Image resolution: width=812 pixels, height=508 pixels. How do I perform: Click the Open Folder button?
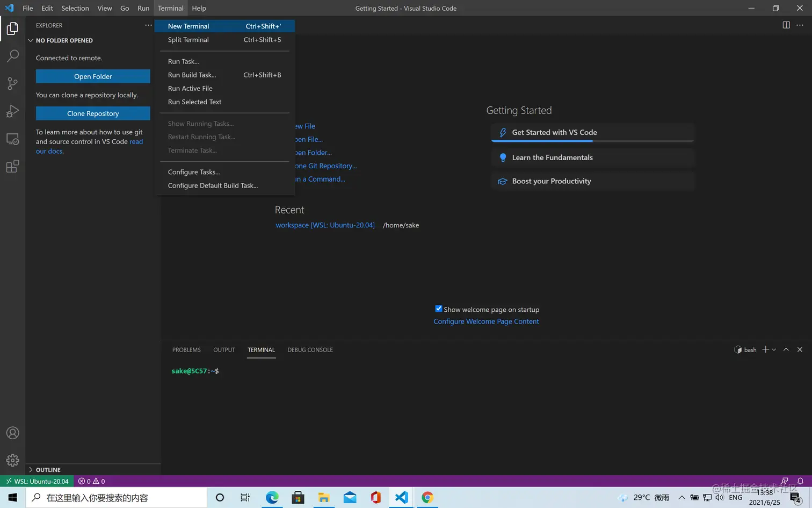tap(93, 76)
